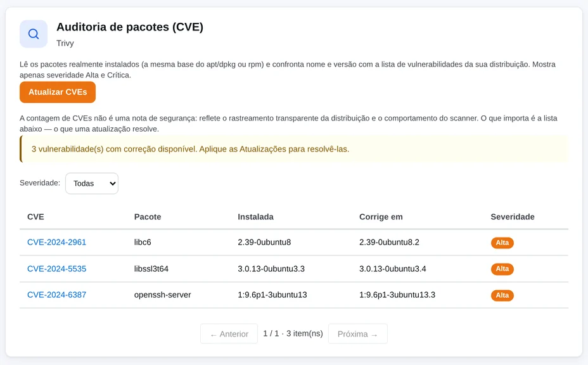588x365 pixels.
Task: Click installed version 1:9.6p1-3ubuntu13
Action: pyautogui.click(x=272, y=295)
